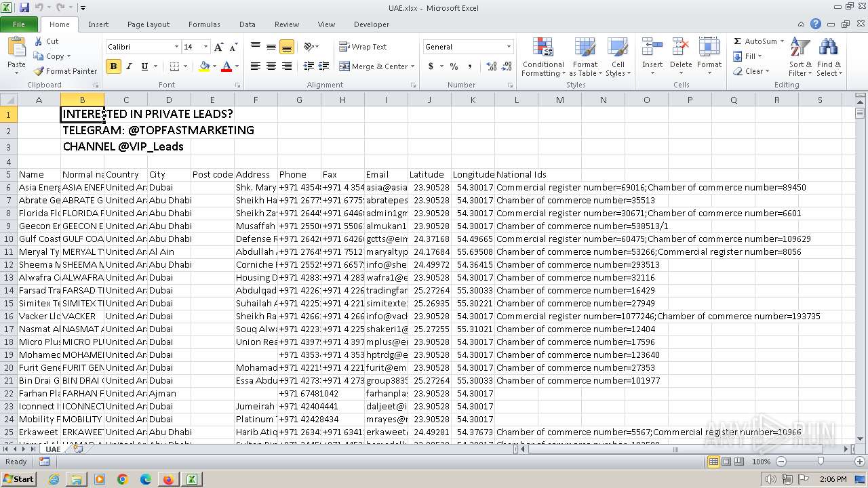
Task: Click the Windows Start button
Action: tap(18, 479)
